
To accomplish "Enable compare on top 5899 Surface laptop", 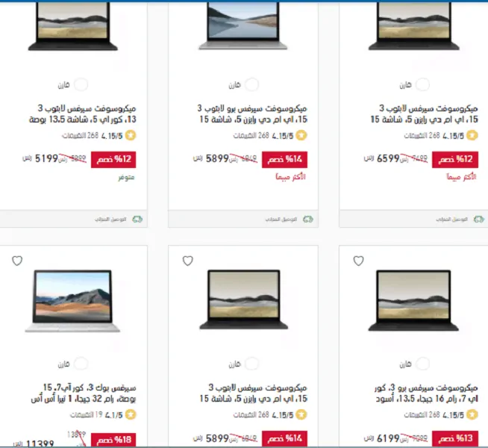I will tap(251, 84).
